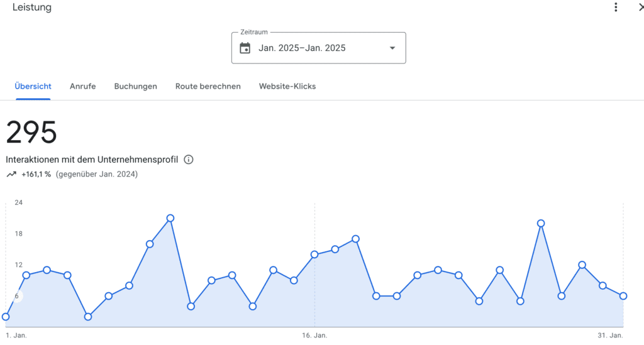Image resolution: width=644 pixels, height=345 pixels.
Task: Click the 12 y-axis label
Action: pos(18,265)
